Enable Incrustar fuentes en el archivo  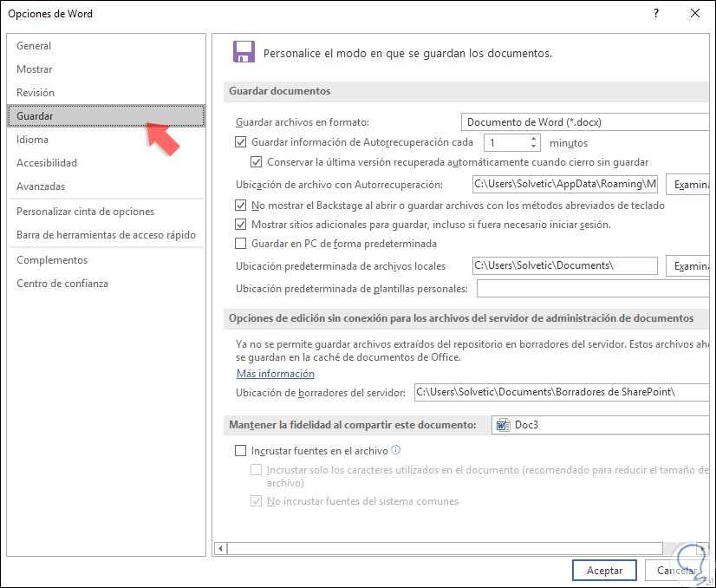(241, 451)
